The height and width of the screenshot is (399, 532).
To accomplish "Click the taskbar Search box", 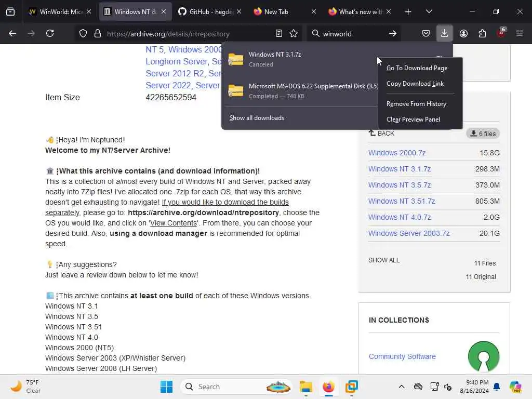I will click(236, 387).
